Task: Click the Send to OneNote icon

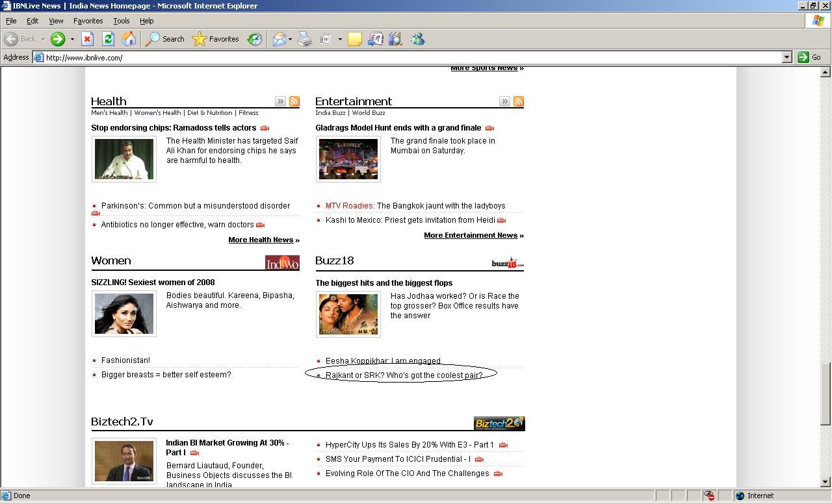Action: [375, 39]
